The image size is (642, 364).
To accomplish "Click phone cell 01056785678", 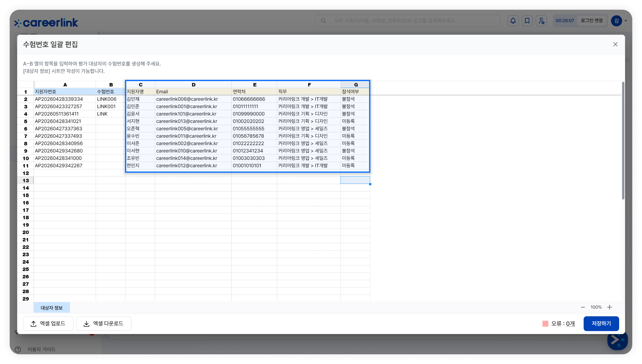I will tap(255, 136).
